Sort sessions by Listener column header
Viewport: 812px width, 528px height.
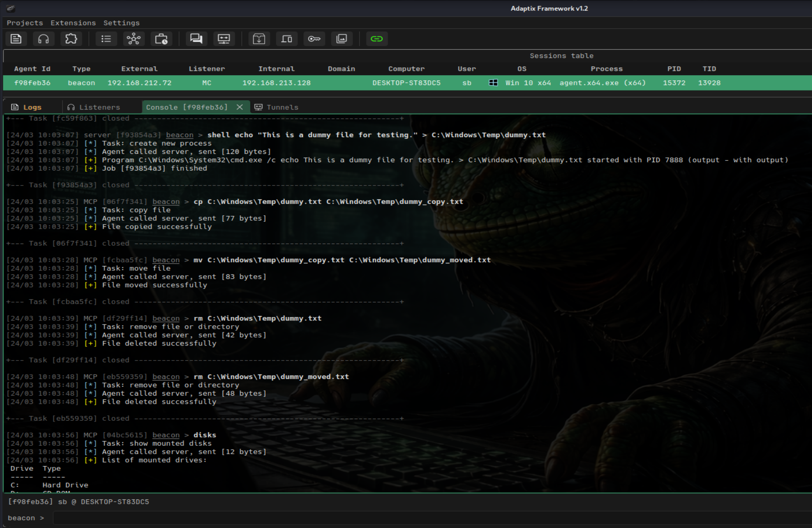pos(207,69)
